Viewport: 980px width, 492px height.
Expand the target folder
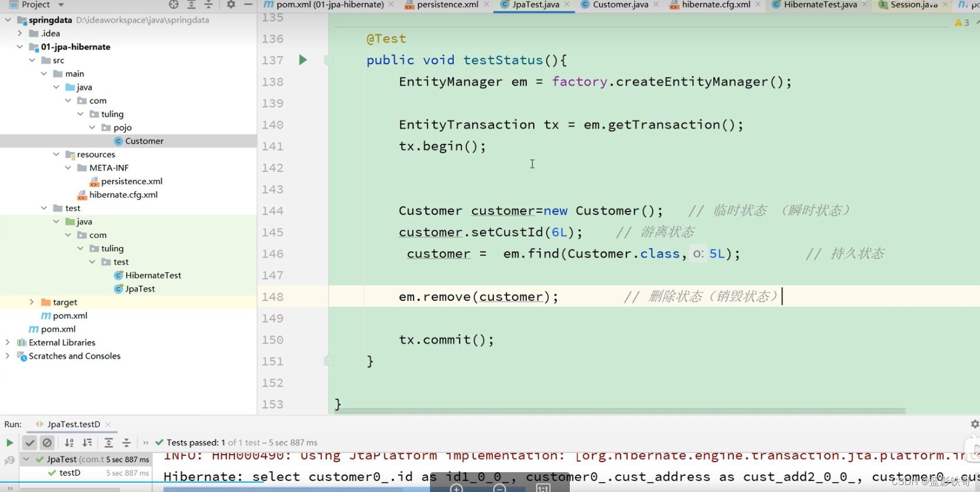(31, 302)
